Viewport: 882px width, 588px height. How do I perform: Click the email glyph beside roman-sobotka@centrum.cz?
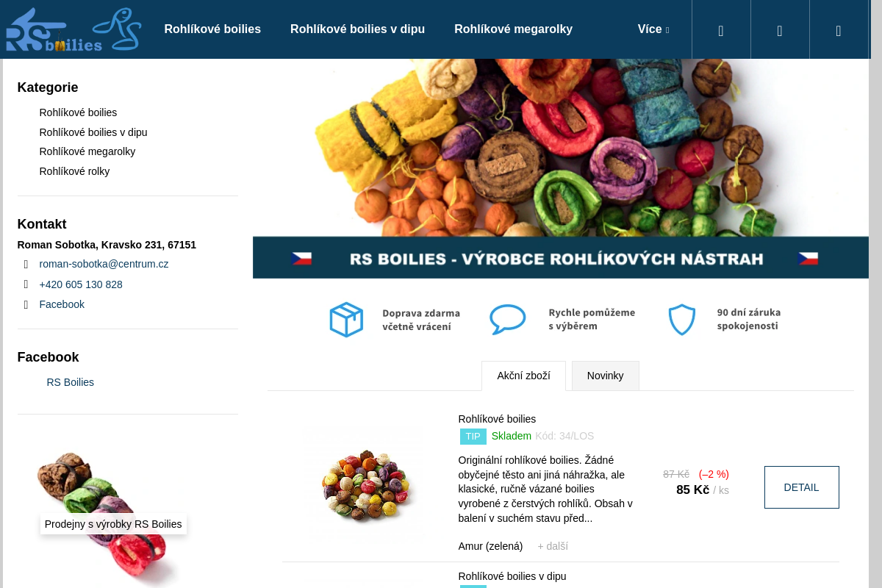[x=26, y=264]
